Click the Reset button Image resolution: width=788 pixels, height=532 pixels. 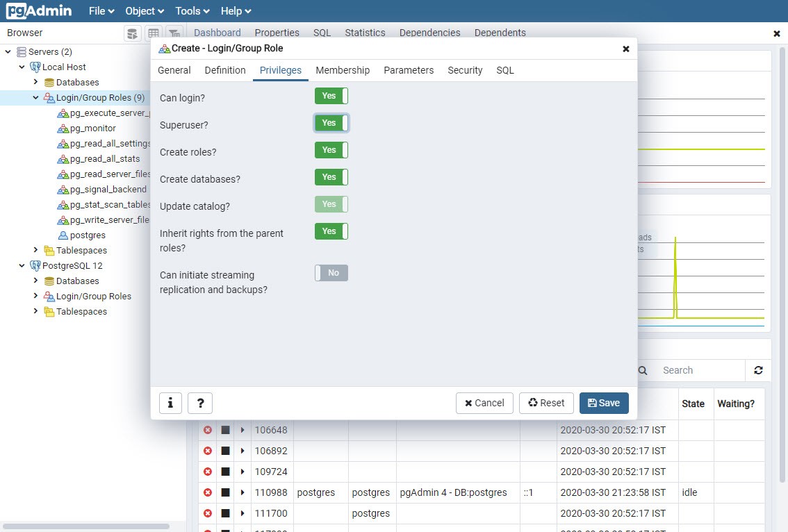tap(546, 403)
